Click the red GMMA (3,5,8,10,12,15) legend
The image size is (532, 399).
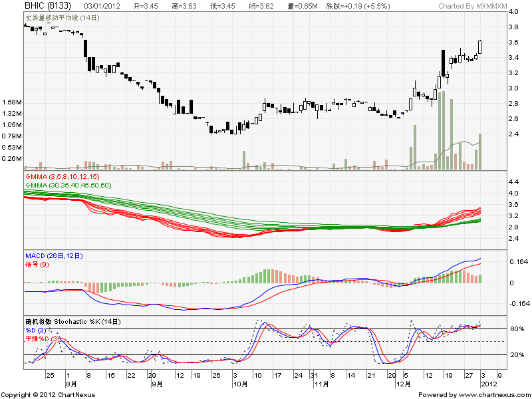point(63,178)
